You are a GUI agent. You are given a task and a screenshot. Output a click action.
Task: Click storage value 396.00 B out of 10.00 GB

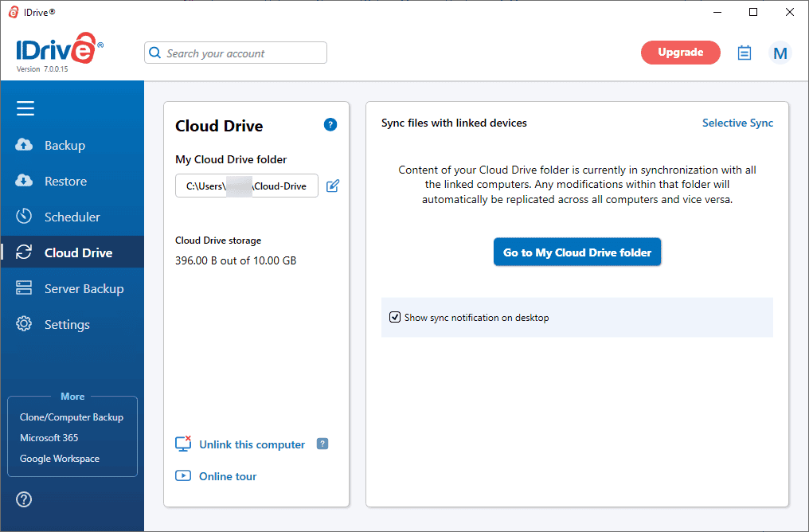point(236,260)
